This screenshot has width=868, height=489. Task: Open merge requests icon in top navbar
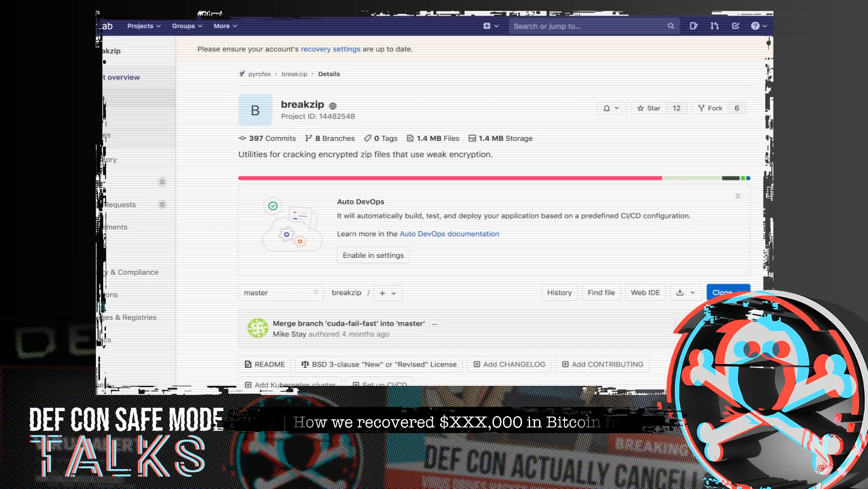coord(715,26)
